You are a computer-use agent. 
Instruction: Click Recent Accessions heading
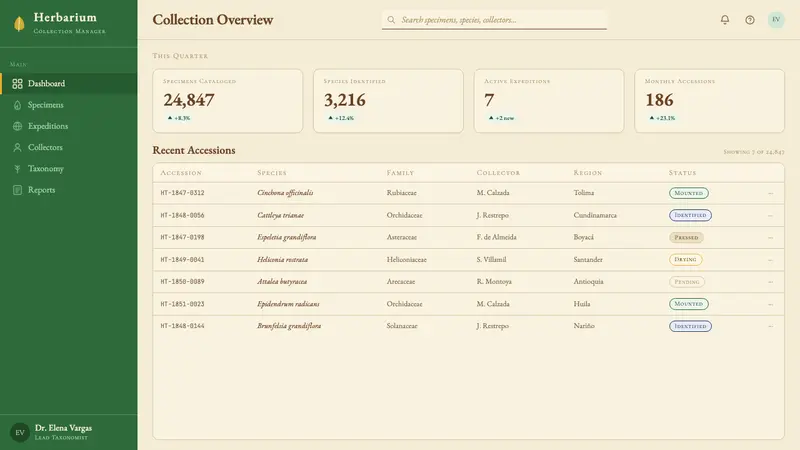[x=194, y=151]
